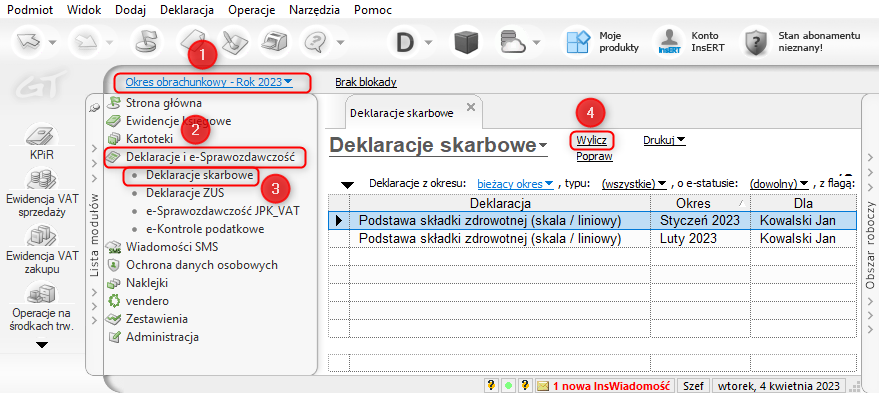Click the flag home icon in toolbar
This screenshot has height=393, width=879.
[146, 41]
